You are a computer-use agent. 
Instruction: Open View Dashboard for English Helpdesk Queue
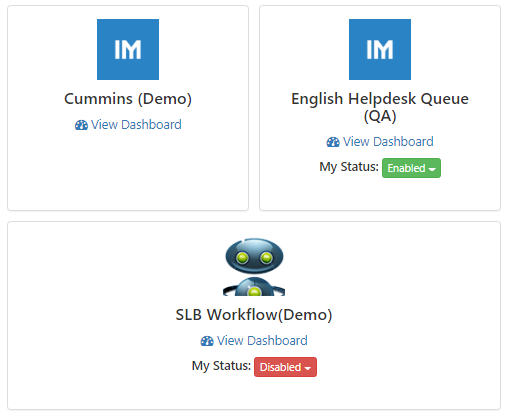tap(380, 142)
